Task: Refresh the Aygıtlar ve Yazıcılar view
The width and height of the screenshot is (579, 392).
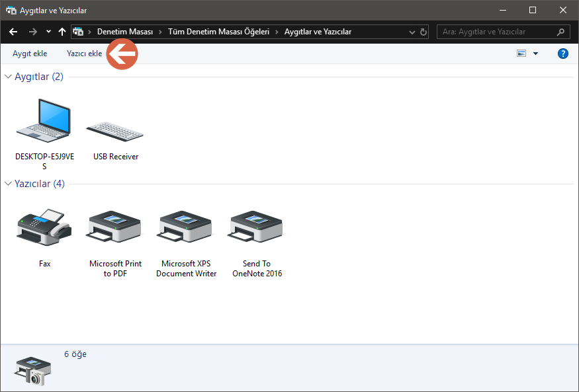Action: pyautogui.click(x=423, y=32)
